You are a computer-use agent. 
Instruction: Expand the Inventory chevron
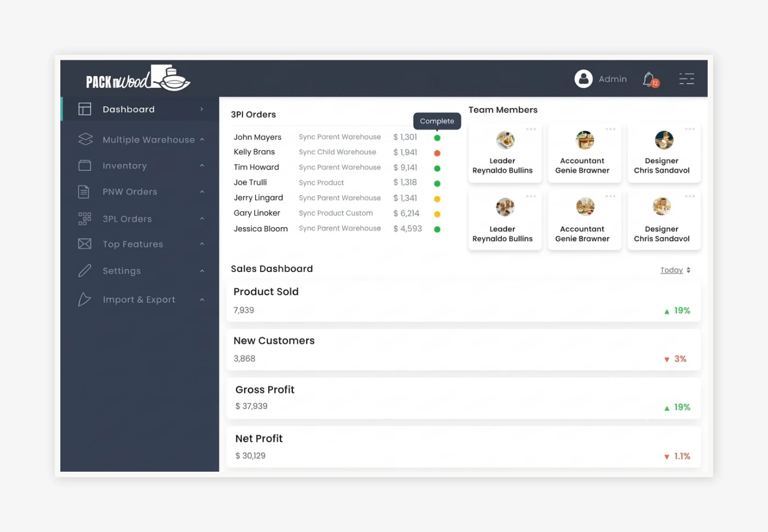(202, 165)
